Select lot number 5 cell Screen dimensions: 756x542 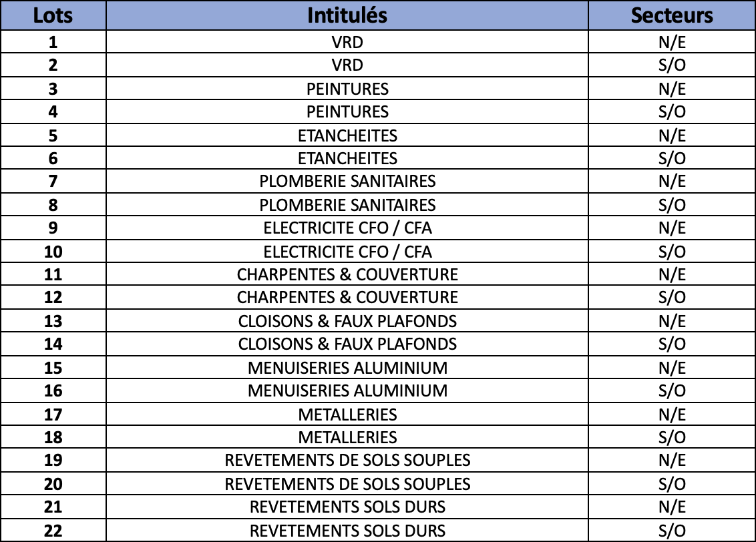click(53, 135)
